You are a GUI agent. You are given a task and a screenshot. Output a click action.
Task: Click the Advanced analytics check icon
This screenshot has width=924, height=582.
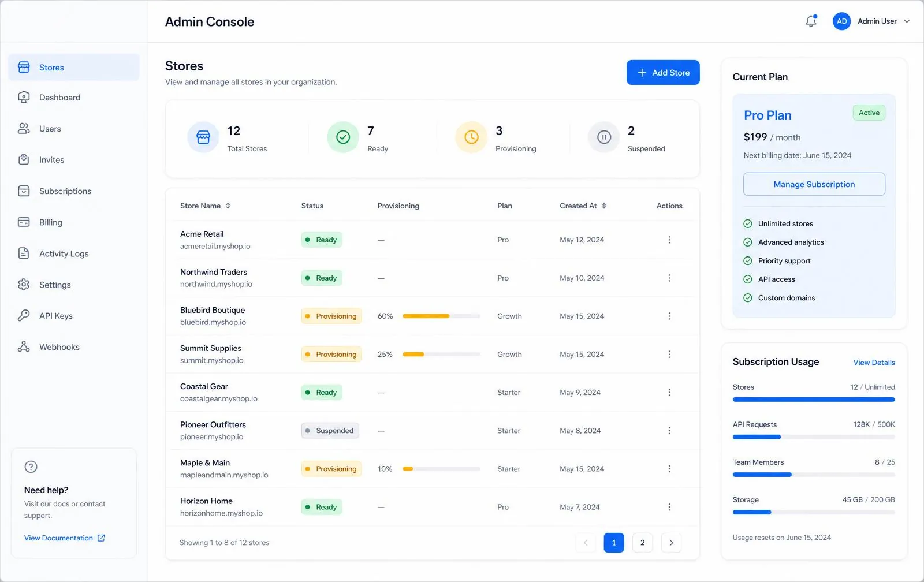(x=747, y=242)
